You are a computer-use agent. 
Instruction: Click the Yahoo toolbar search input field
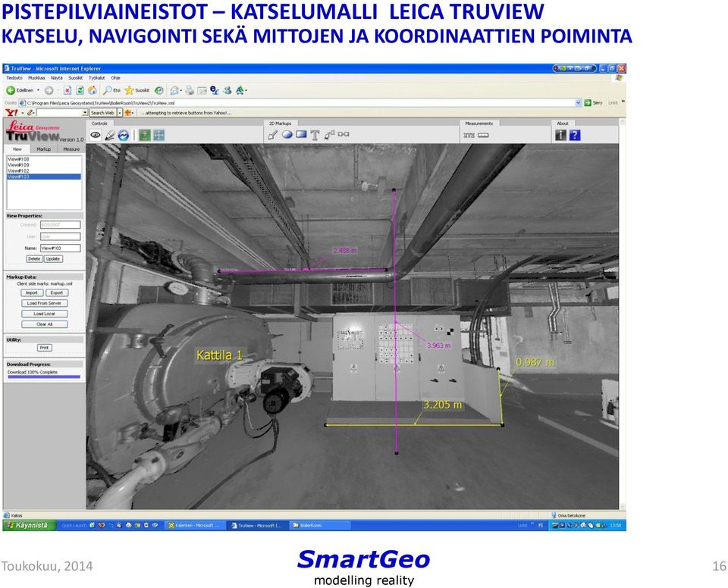tap(59, 113)
